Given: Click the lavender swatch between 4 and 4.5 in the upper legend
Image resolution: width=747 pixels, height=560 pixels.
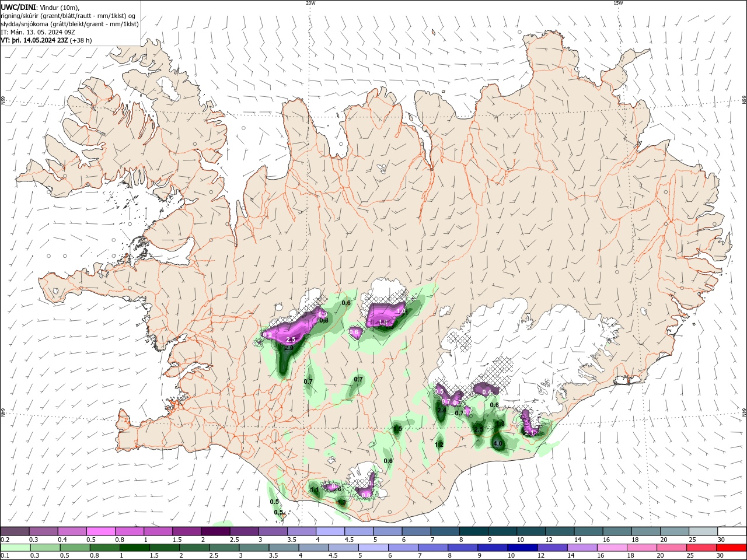Looking at the screenshot, I should tap(330, 531).
